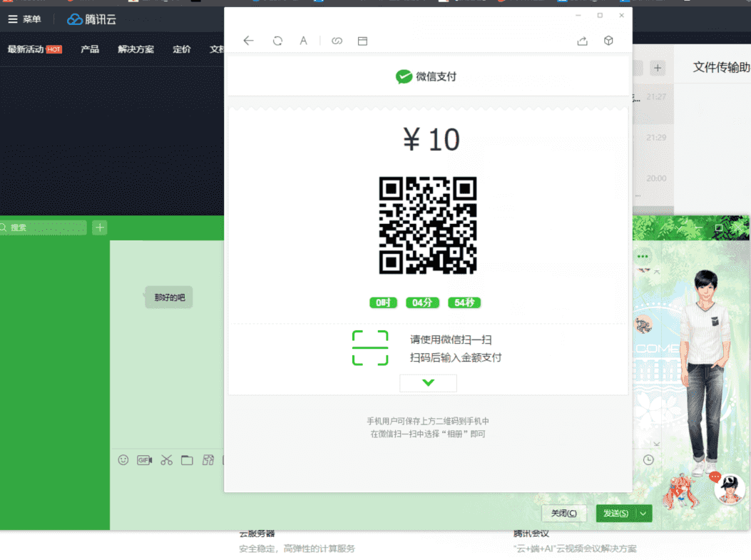The height and width of the screenshot is (560, 751).
Task: Click the small avatar in the QQ chat area
Action: pyautogui.click(x=643, y=325)
